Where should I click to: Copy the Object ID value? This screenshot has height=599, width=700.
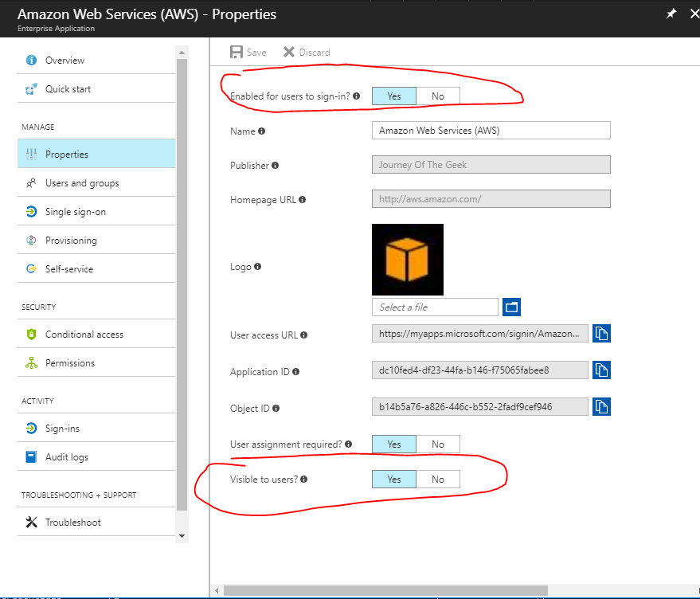click(601, 406)
